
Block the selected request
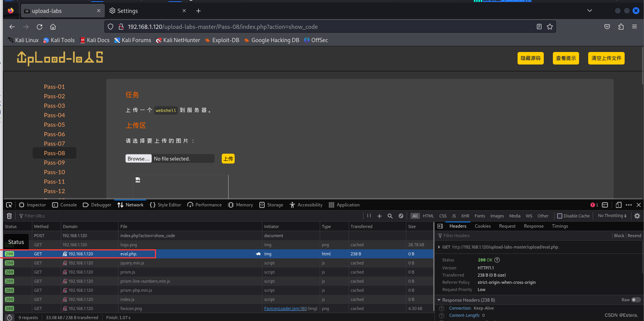[x=619, y=236]
